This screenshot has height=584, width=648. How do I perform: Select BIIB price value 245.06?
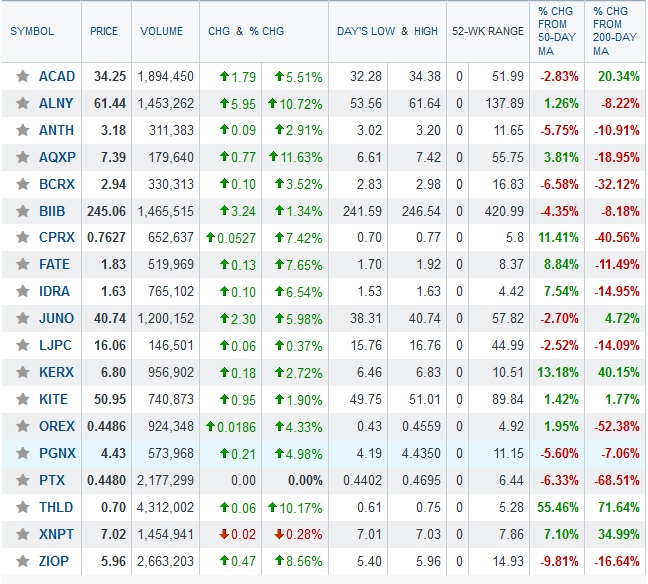106,211
